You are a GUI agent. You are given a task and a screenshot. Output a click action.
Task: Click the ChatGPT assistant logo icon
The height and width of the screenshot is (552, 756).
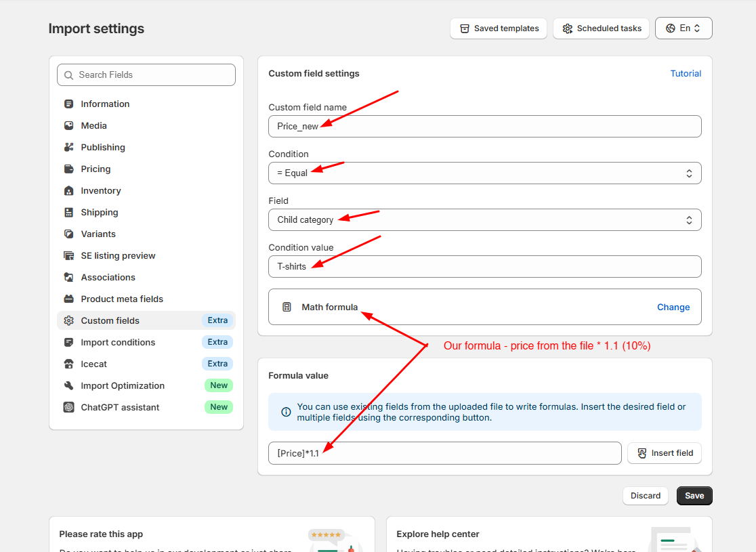point(69,408)
